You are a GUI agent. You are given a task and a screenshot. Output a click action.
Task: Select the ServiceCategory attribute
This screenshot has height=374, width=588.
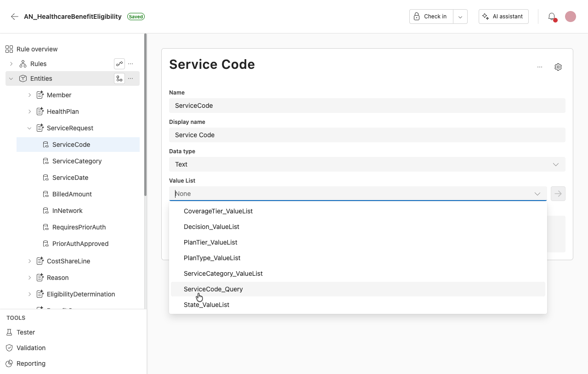click(x=78, y=161)
